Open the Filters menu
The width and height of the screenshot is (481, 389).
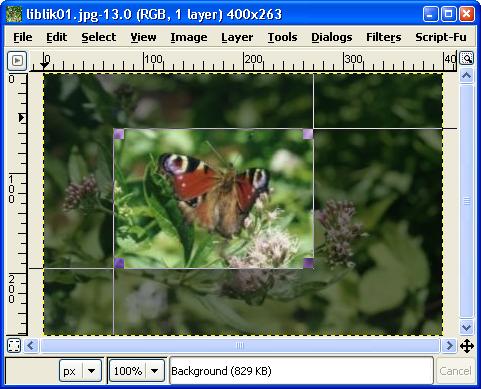(383, 37)
